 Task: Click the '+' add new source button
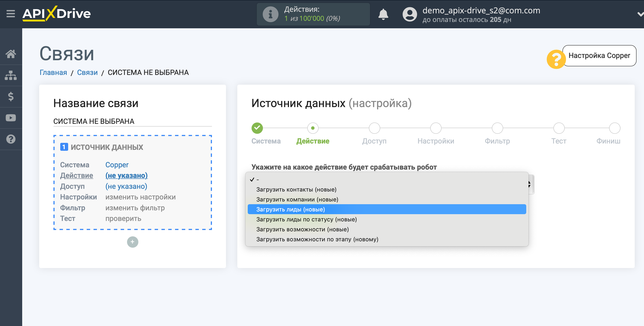point(133,242)
